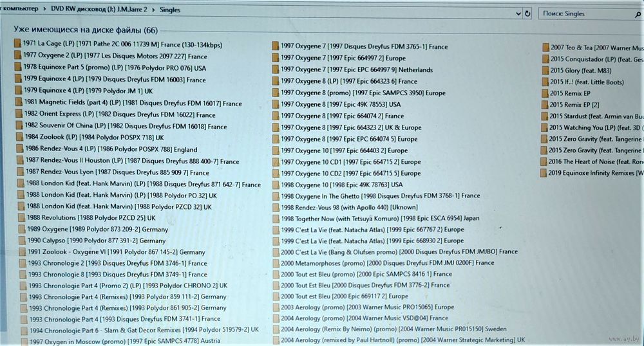
Task: Click the folder icon of 1971 La Cage
Action: click(x=17, y=43)
